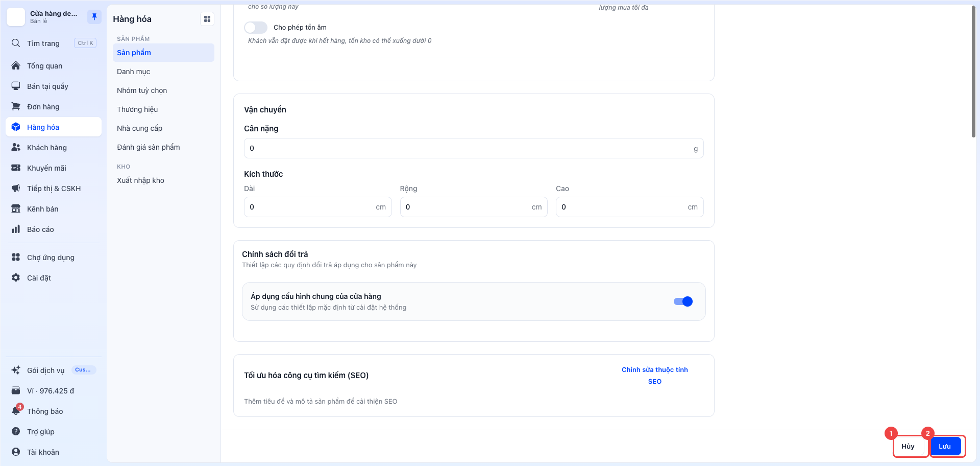This screenshot has width=980, height=466.
Task: Click Chỉnh sửa thuộc tính SEO link
Action: (x=655, y=376)
